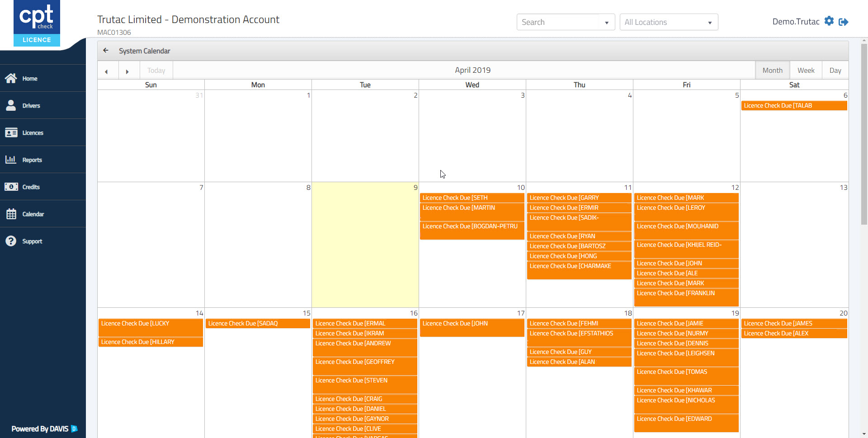
Task: Open Licence Check Due TALAB event
Action: click(x=794, y=106)
